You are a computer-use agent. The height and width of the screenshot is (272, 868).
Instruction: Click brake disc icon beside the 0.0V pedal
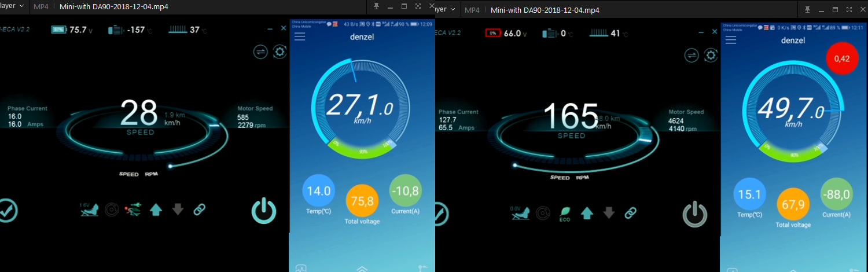pyautogui.click(x=543, y=213)
